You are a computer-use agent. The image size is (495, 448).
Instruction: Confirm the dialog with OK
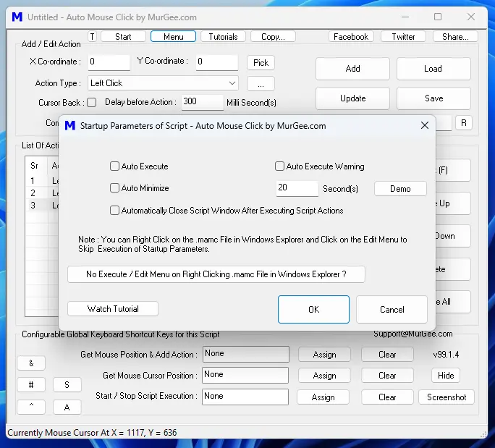point(313,309)
